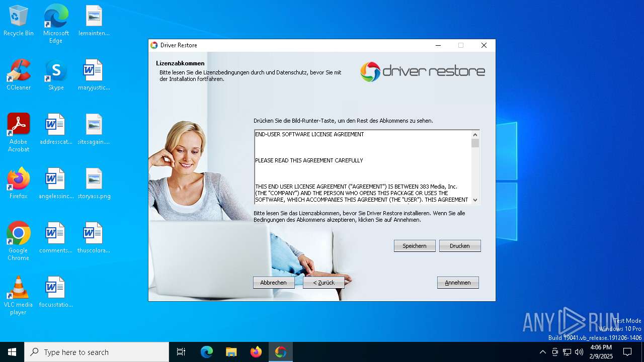Open the notification center
This screenshot has width=644, height=362.
click(x=627, y=352)
